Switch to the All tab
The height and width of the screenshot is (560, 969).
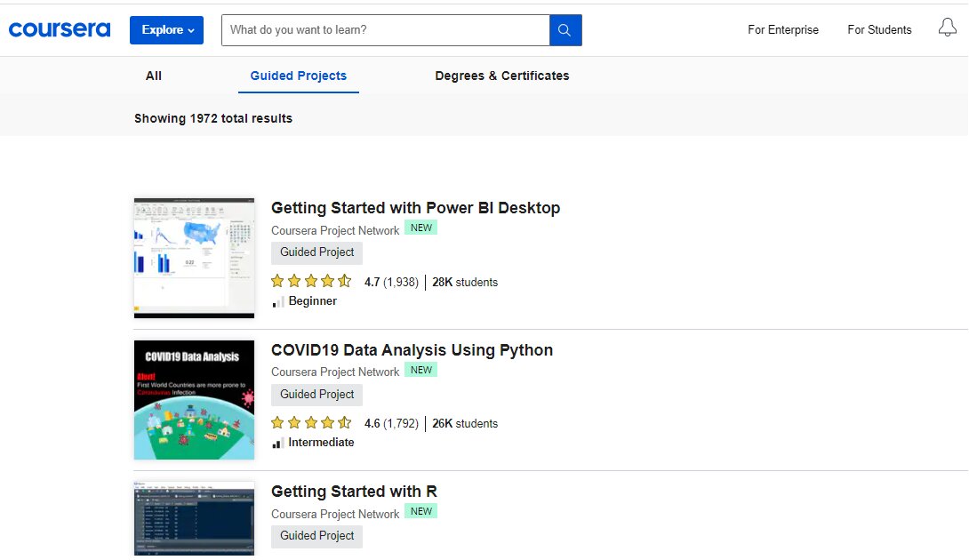(153, 76)
